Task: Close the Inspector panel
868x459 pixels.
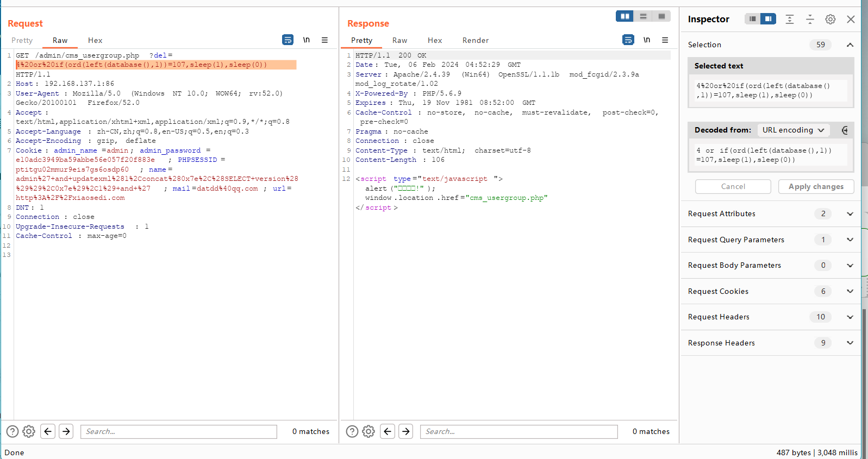Action: 851,19
